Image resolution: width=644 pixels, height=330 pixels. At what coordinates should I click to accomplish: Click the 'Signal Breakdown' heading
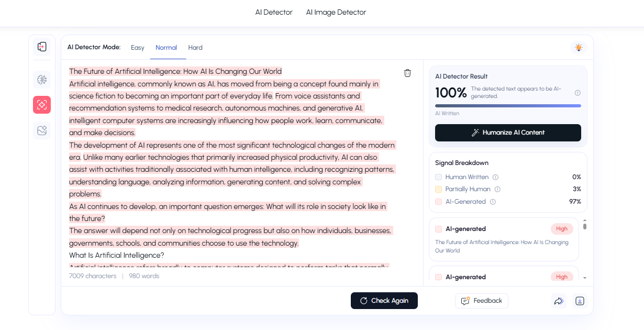(x=462, y=163)
